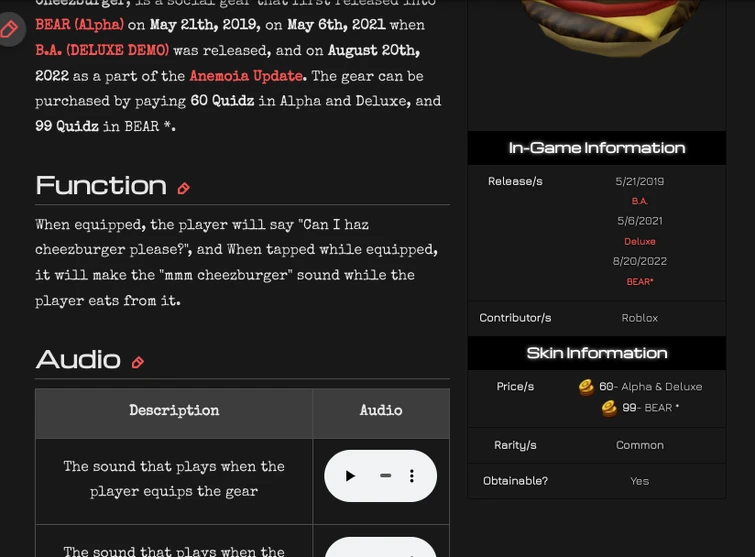The width and height of the screenshot is (755, 557).
Task: Click the B.A. release link in infobox
Action: 639,201
